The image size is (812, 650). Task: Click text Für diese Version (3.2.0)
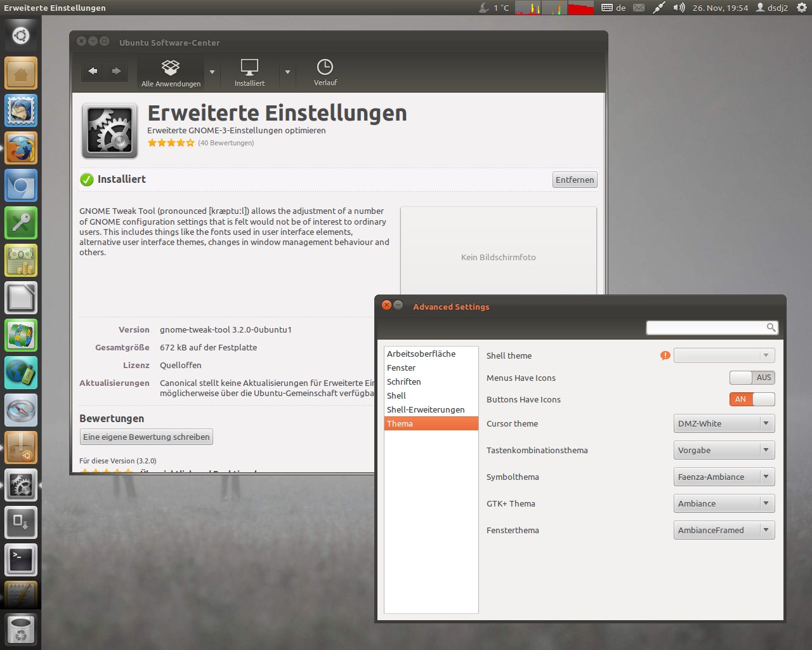pyautogui.click(x=118, y=461)
